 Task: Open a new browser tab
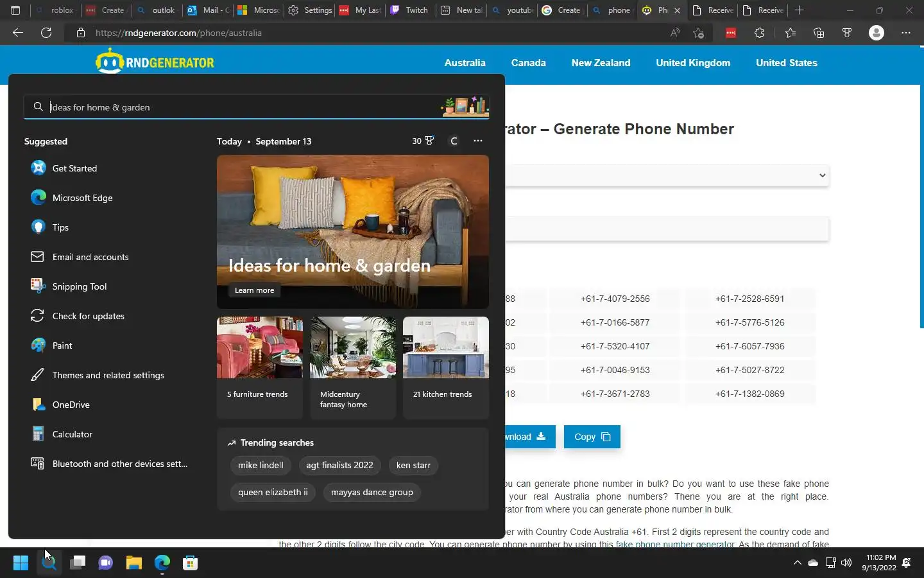[799, 10]
